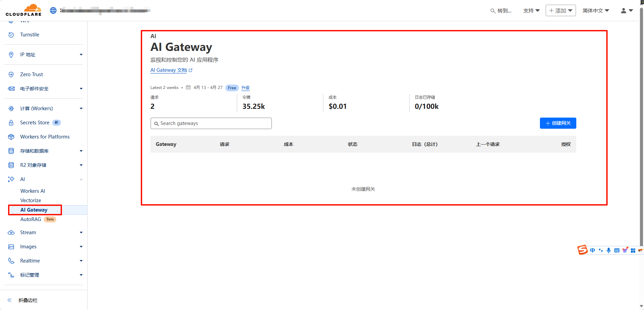Click the collapse sidebar double-chevron icon

[9, 300]
